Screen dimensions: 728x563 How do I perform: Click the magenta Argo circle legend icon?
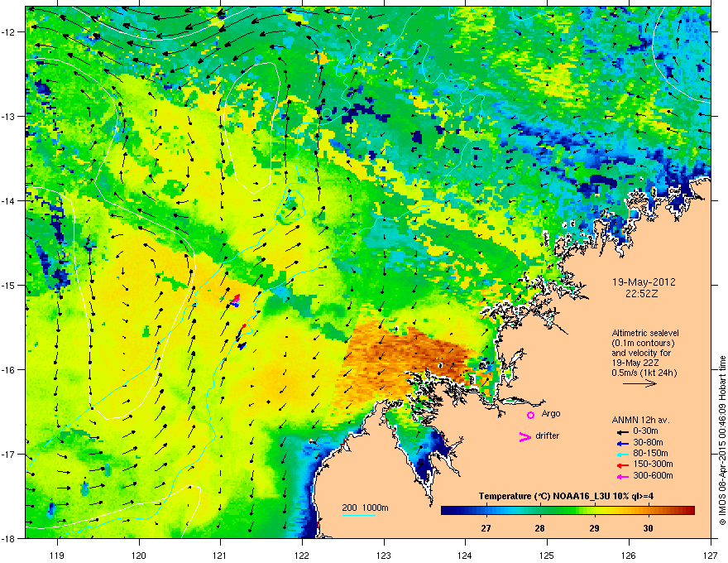click(530, 415)
